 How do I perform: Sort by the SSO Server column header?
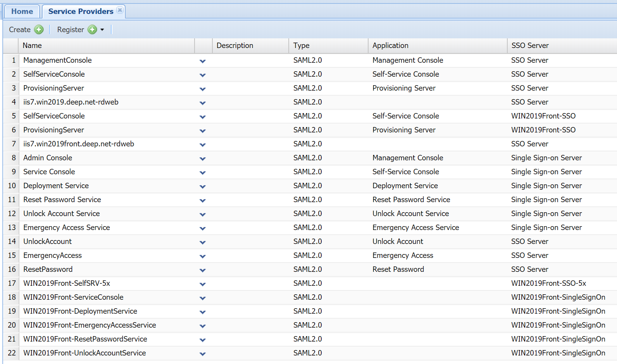530,46
